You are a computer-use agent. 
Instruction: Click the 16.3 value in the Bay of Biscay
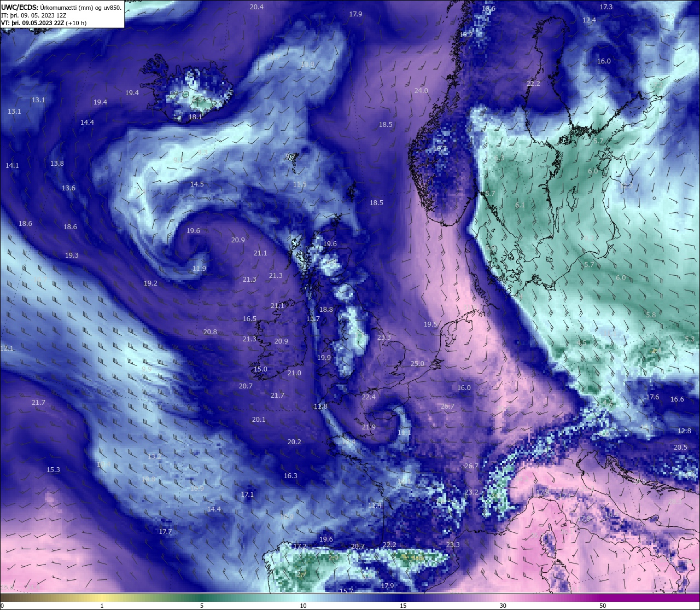[290, 476]
